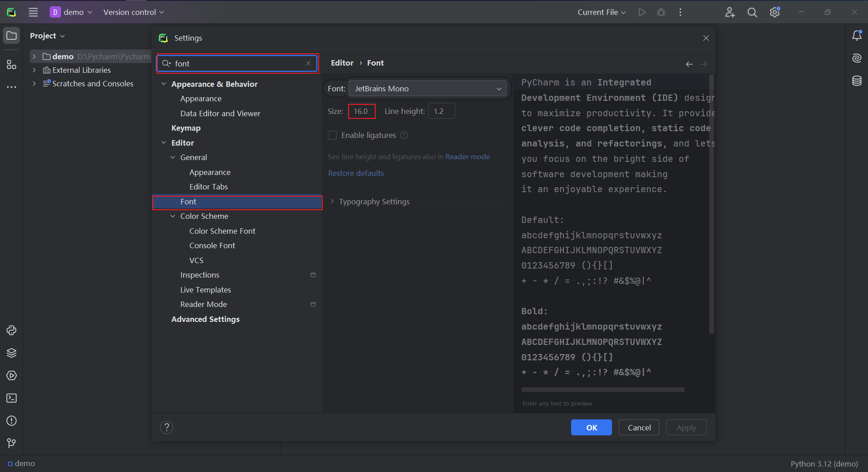Open the Services tool window icon
This screenshot has width=868, height=472.
pyautogui.click(x=12, y=376)
